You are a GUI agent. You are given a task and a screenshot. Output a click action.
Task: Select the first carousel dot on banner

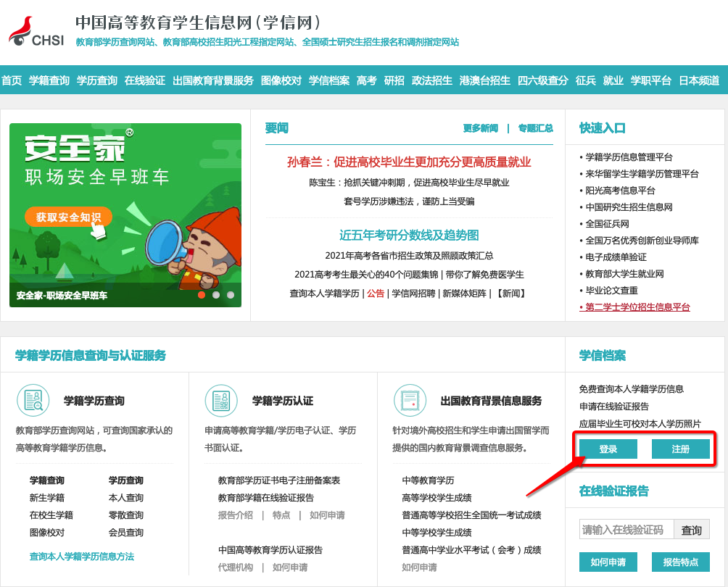[202, 295]
